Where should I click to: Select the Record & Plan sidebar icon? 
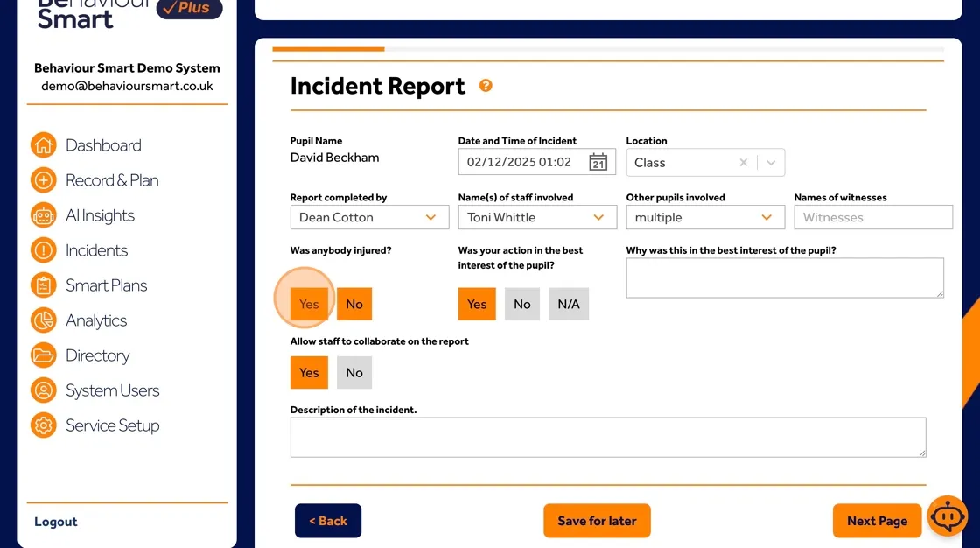tap(43, 179)
